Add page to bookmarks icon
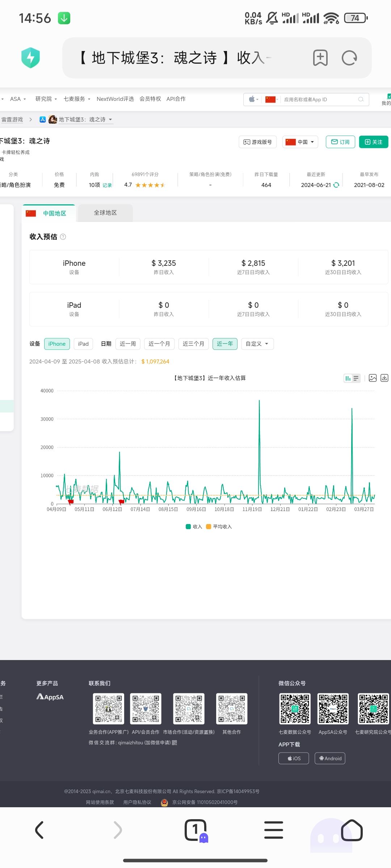 tap(320, 58)
